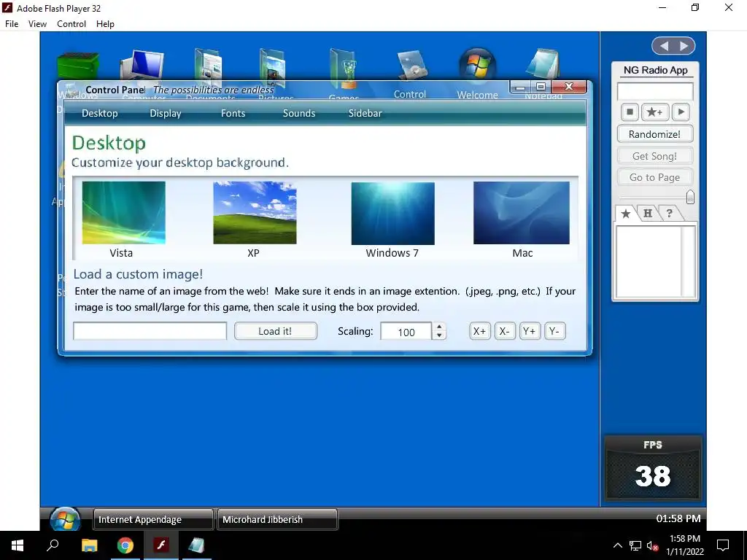Screen dimensions: 747x560
Task: Open File Explorer from Windows taskbar
Action: pyautogui.click(x=89, y=545)
